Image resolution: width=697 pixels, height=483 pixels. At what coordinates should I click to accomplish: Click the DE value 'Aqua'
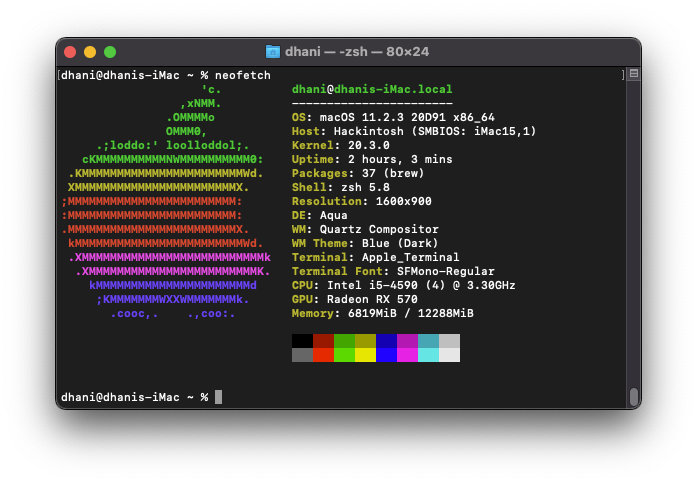(333, 215)
